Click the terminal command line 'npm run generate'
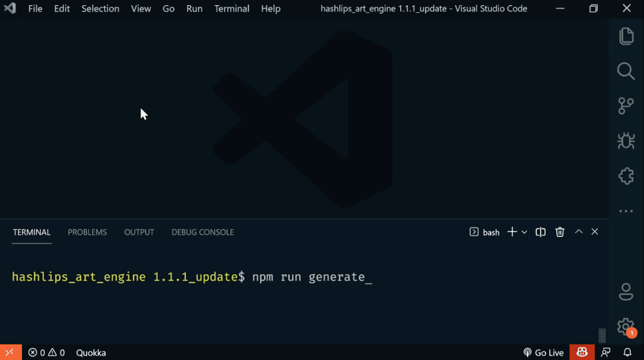Viewport: 644px width, 360px height. click(x=308, y=277)
